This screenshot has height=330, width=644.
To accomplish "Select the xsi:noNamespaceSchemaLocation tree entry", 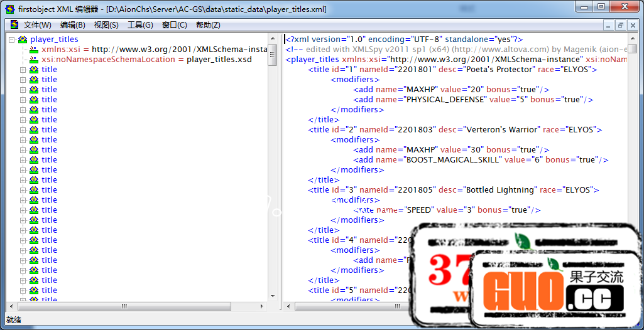I will (146, 60).
